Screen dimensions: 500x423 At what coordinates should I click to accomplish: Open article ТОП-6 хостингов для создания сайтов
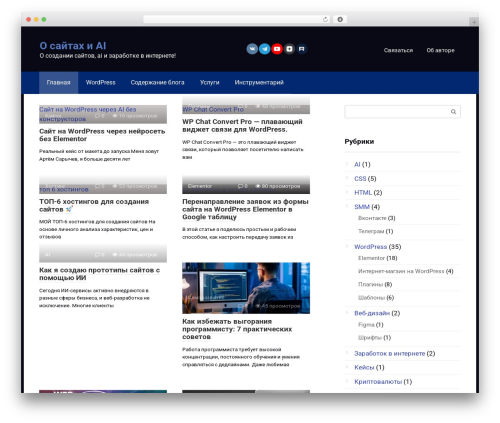click(94, 205)
